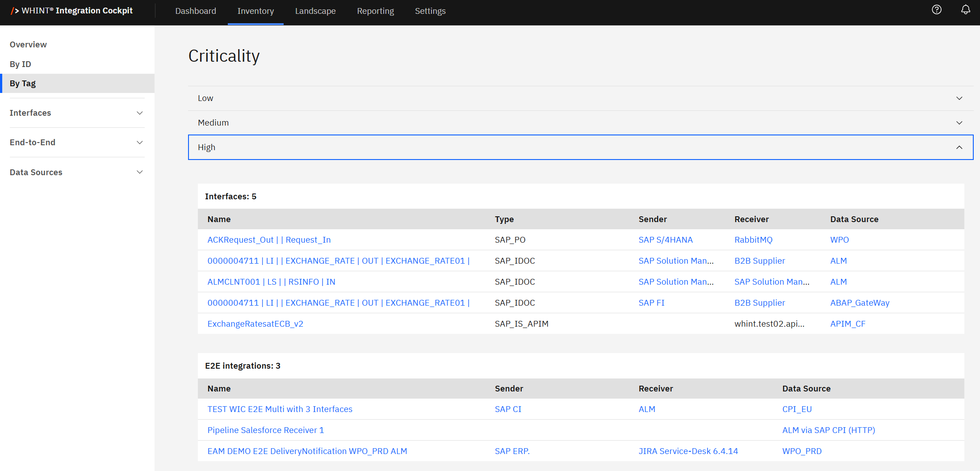Screen dimensions: 980x471
Task: Open Pipeline Salesforce Receiver 1 integration
Action: [265, 430]
